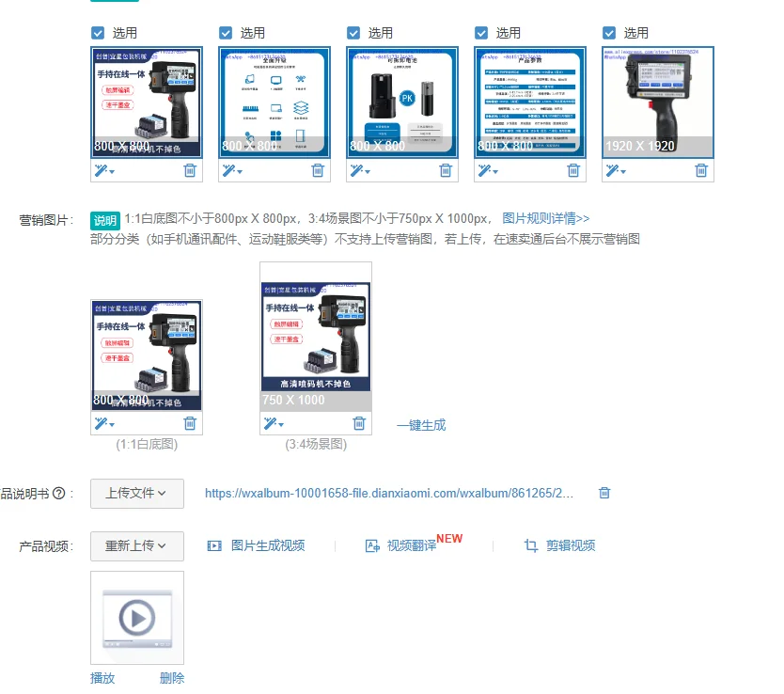Delete the feature icons grid product image
The width and height of the screenshot is (784, 694).
[318, 170]
